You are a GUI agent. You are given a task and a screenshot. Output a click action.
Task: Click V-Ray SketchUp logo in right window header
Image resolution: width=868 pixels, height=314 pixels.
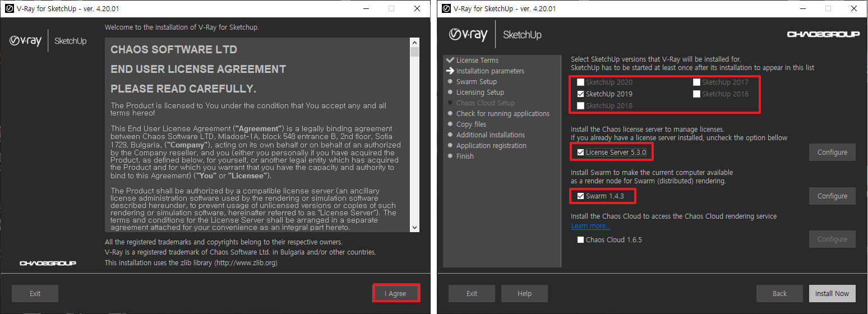pyautogui.click(x=495, y=35)
